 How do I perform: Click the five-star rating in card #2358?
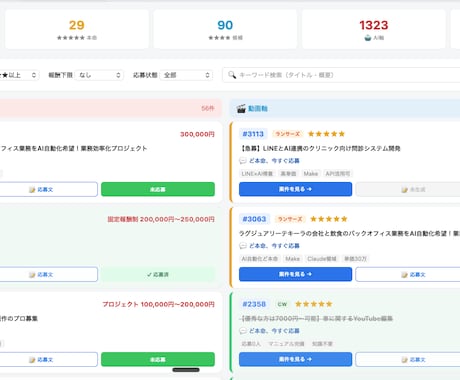pyautogui.click(x=314, y=304)
